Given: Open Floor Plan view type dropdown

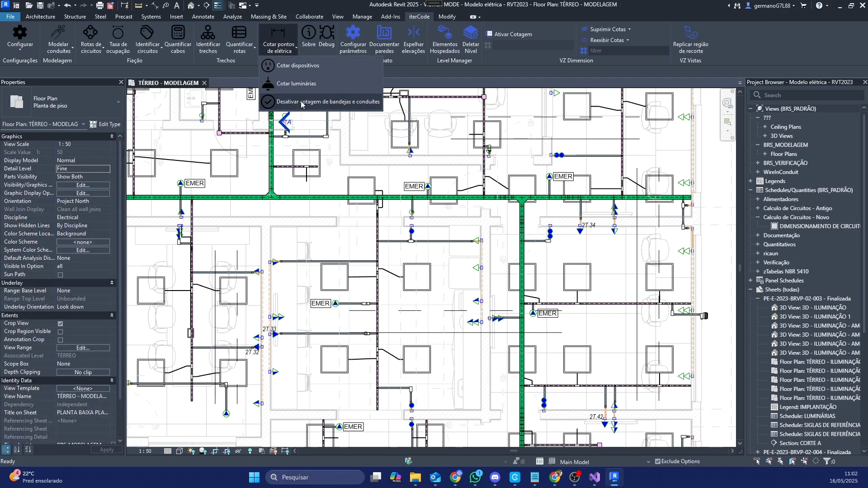Looking at the screenshot, I should tap(118, 102).
